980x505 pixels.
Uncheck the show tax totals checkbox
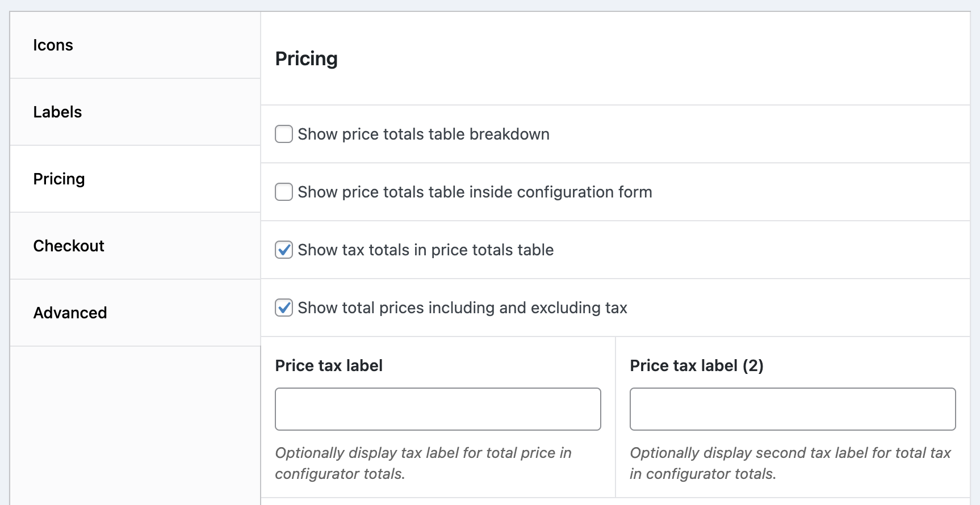point(284,250)
